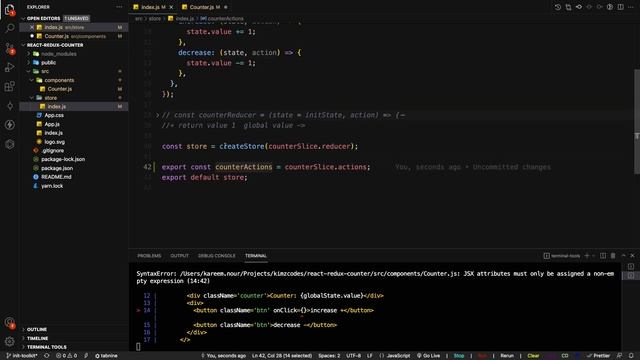Open Source Control view in activity bar
This screenshot has height=360, width=640.
point(9,48)
